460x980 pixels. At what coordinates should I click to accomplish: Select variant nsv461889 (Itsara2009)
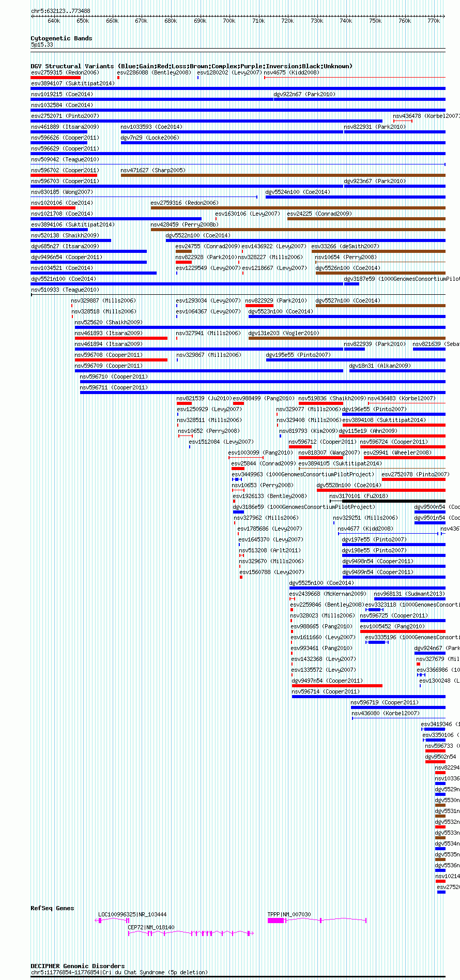[65, 127]
